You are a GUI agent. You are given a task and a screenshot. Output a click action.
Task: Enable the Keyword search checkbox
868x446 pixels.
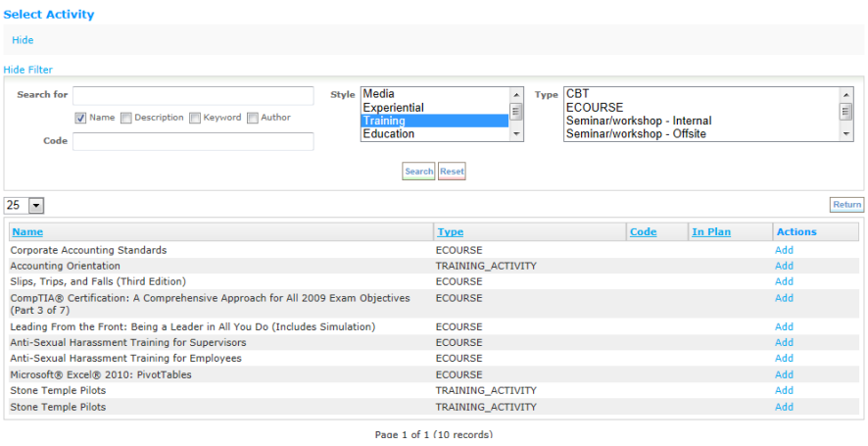[195, 118]
